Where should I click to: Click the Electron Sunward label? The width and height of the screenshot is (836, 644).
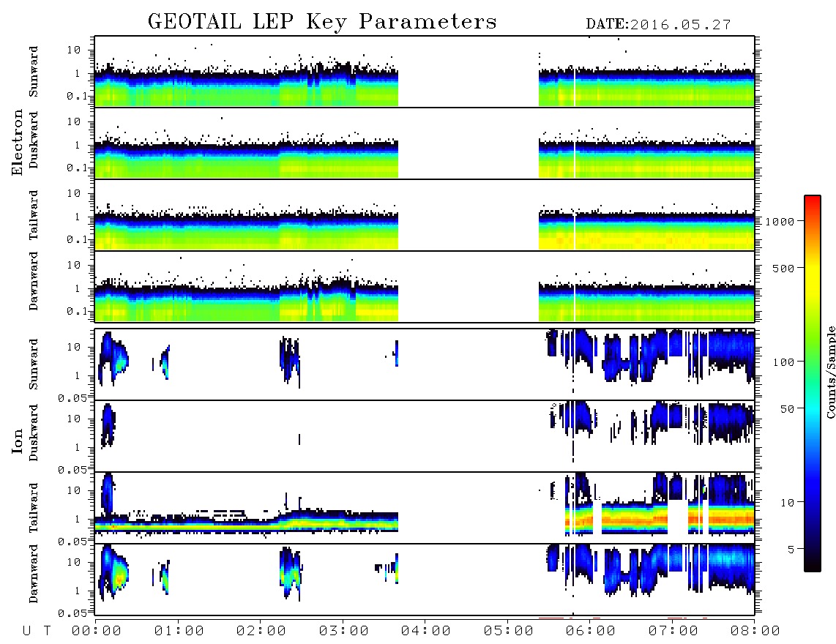[x=34, y=72]
